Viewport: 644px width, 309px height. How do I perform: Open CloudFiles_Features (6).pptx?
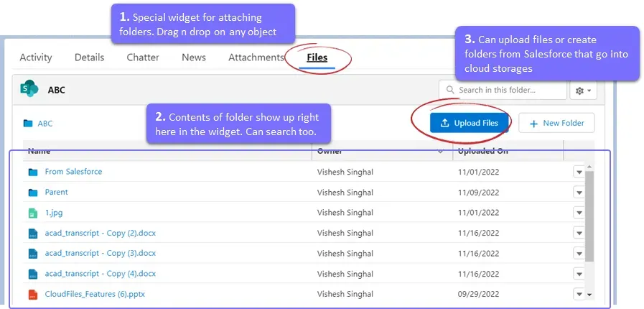point(95,294)
